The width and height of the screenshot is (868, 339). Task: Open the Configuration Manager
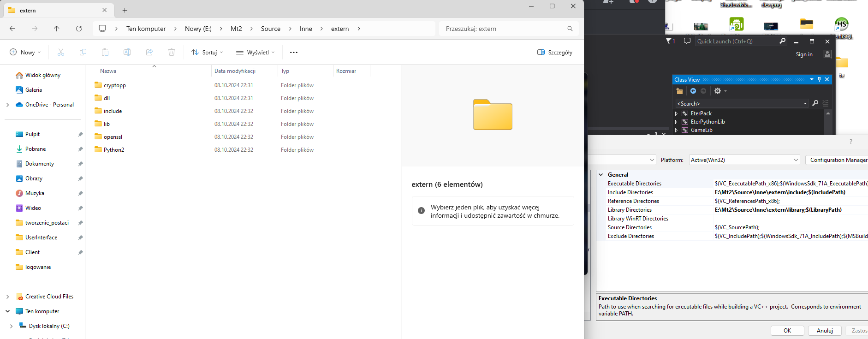(x=838, y=160)
